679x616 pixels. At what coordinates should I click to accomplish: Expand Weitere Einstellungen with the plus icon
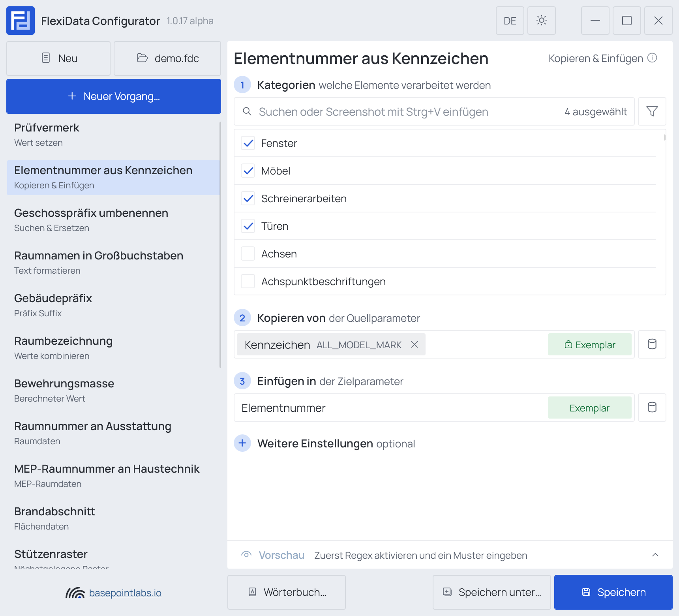tap(242, 443)
